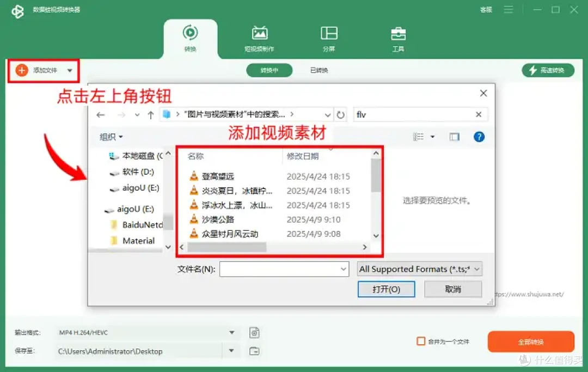Image resolution: width=588 pixels, height=372 pixels.
Task: Go forward in file dialog
Action: click(121, 115)
